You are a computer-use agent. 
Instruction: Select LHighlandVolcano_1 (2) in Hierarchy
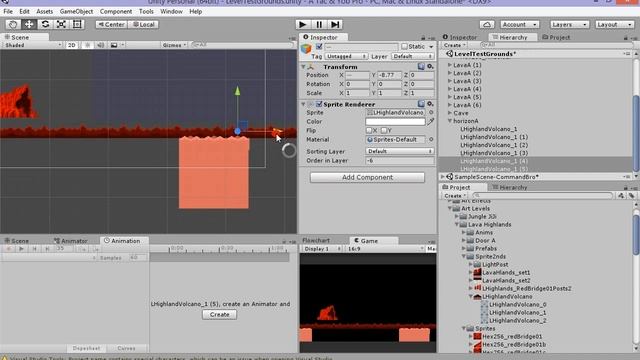[494, 145]
